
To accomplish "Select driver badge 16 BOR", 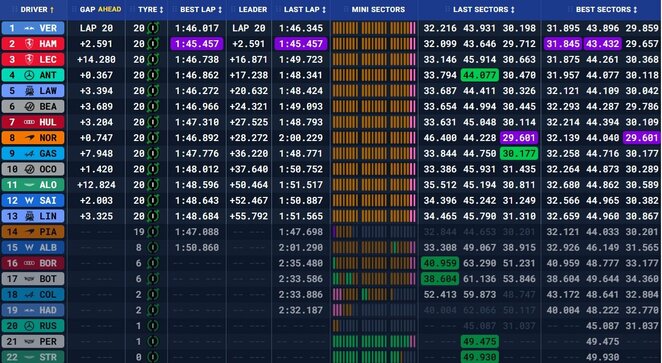I will point(33,263).
